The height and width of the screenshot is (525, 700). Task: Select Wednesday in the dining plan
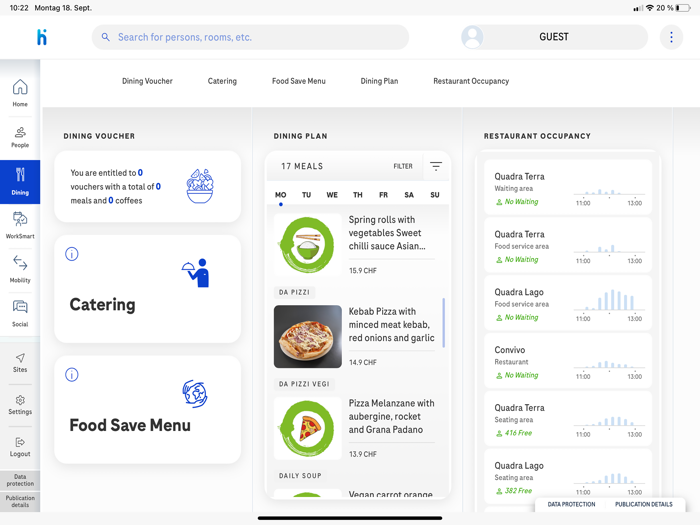[x=332, y=195]
